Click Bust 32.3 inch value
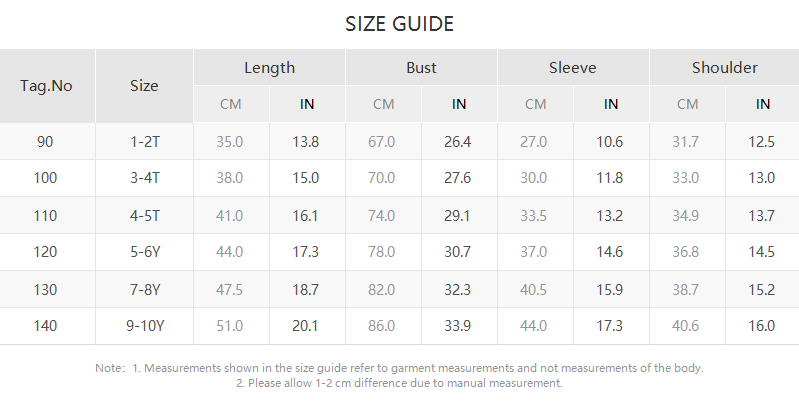This screenshot has width=799, height=403. [457, 289]
